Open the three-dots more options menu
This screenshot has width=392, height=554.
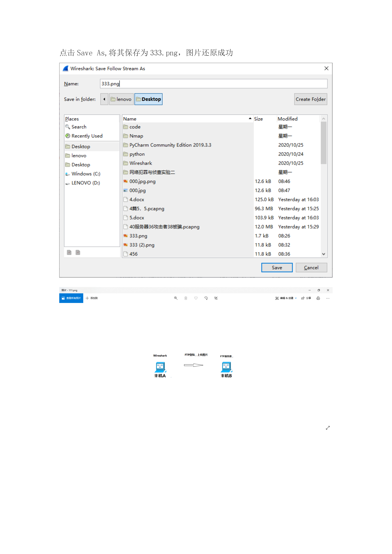click(328, 298)
